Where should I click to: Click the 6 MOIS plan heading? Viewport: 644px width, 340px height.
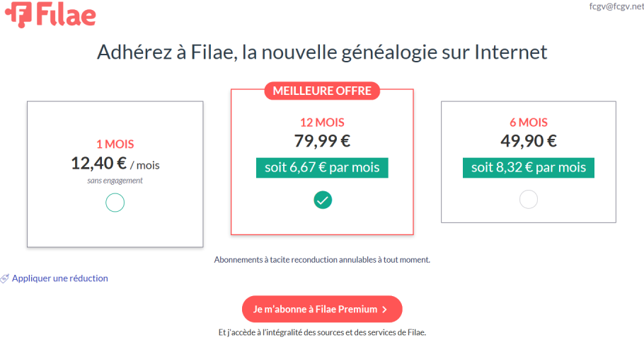click(x=529, y=122)
